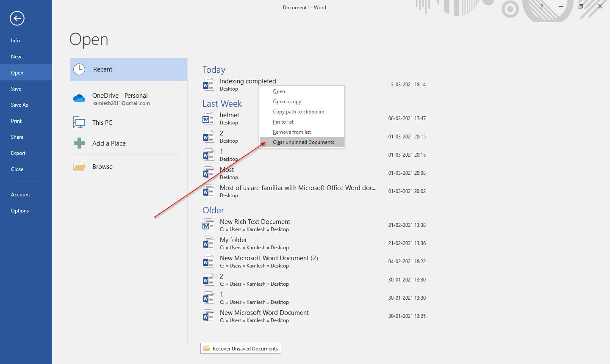The width and height of the screenshot is (610, 364).
Task: Go to the Export section
Action: click(17, 153)
